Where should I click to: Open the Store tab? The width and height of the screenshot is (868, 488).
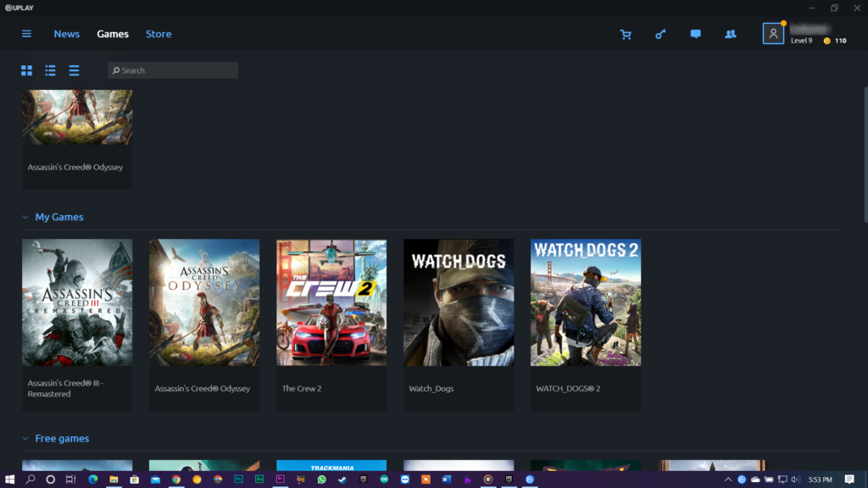point(159,34)
